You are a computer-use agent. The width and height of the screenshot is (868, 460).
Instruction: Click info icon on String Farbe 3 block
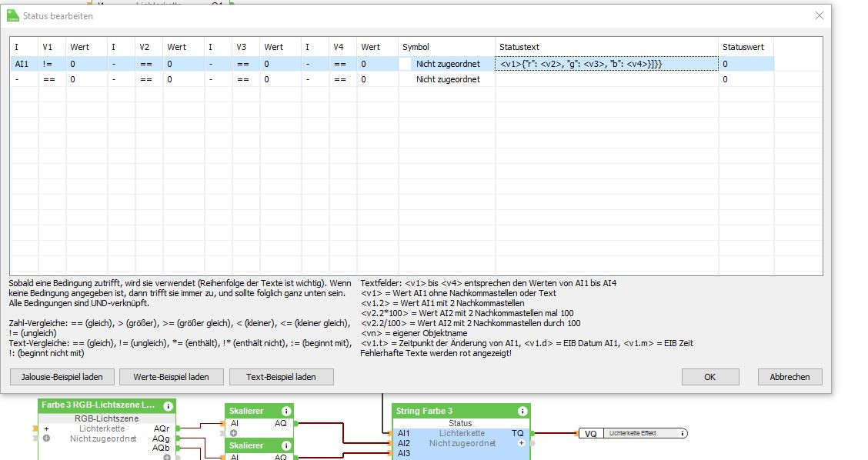pos(522,412)
